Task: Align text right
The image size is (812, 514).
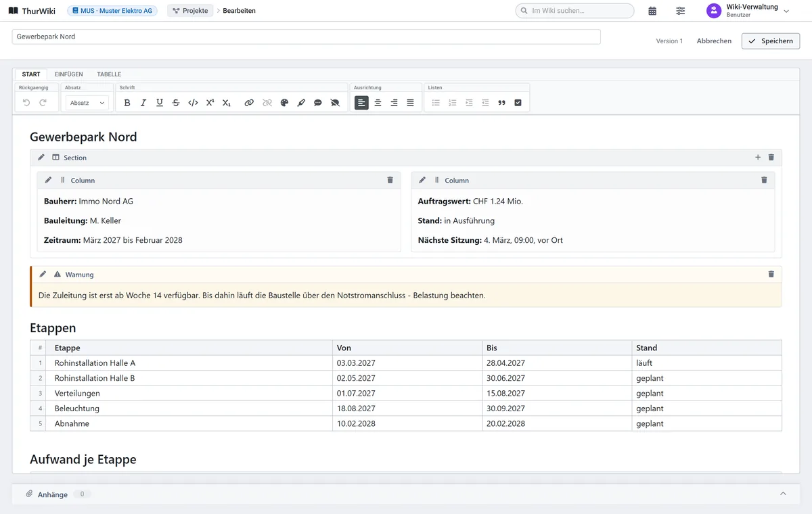Action: click(x=394, y=103)
